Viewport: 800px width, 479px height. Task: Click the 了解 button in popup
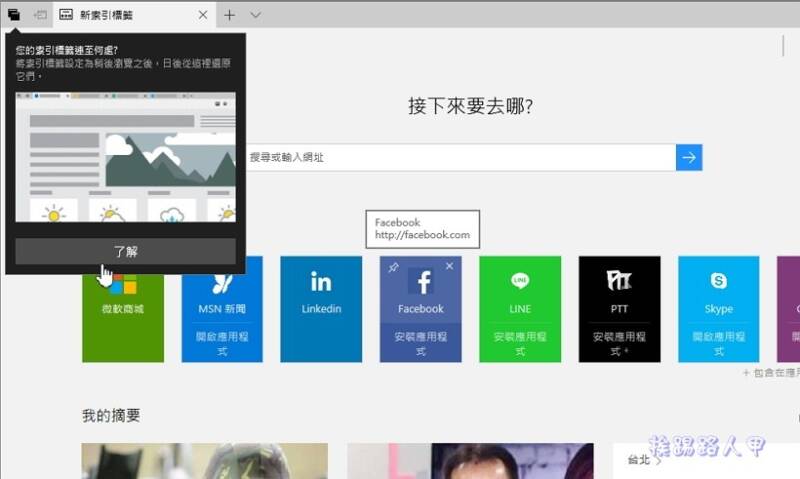(x=126, y=251)
